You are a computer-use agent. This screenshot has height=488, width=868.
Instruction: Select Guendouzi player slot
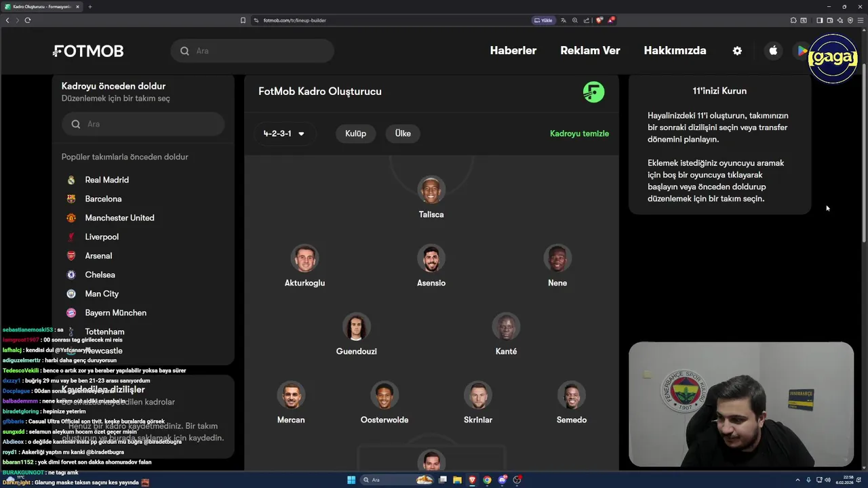[356, 335]
